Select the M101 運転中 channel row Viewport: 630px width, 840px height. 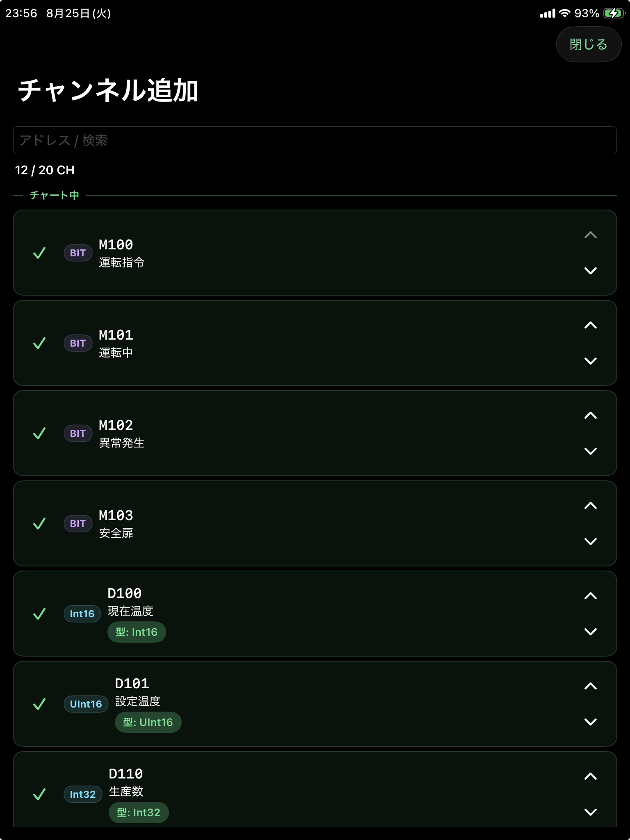pos(315,343)
